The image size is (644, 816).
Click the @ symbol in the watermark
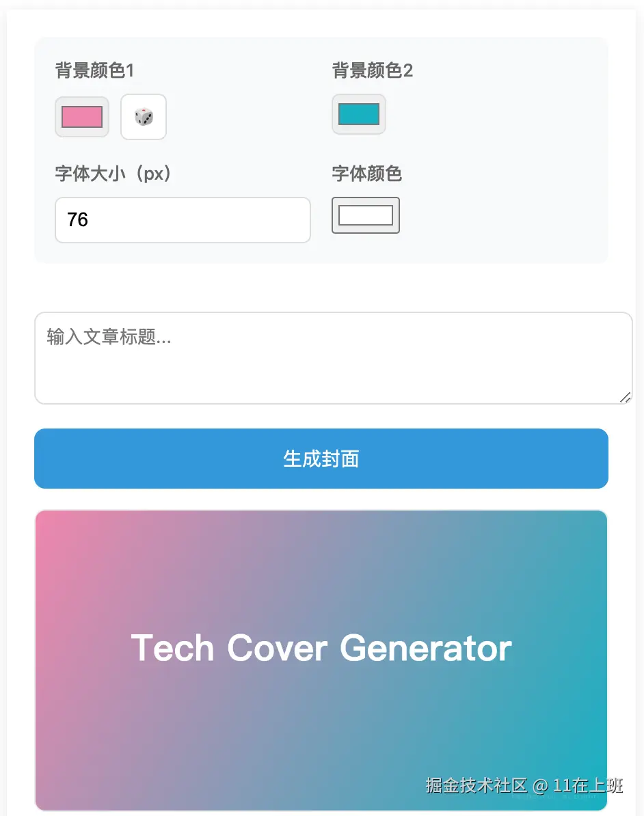pos(540,786)
